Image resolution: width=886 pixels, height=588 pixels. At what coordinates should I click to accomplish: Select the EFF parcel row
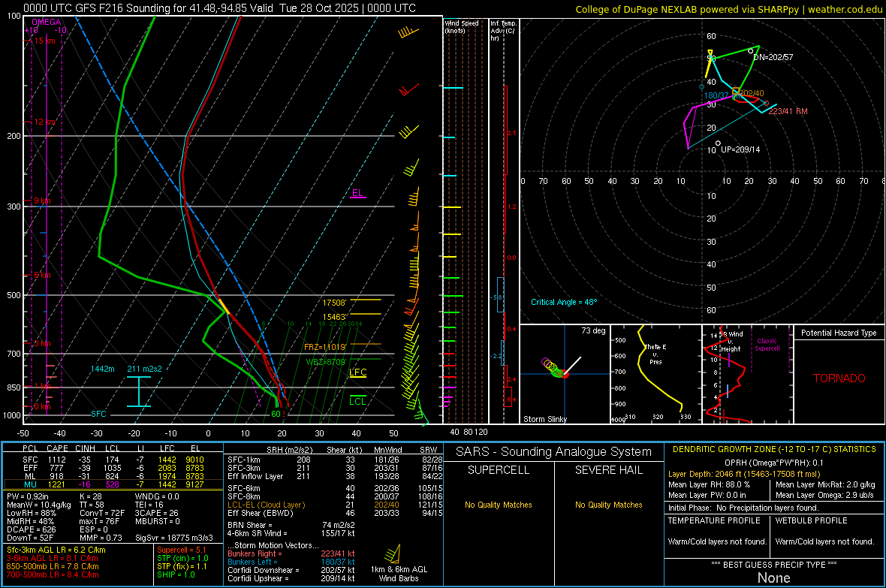pos(113,468)
